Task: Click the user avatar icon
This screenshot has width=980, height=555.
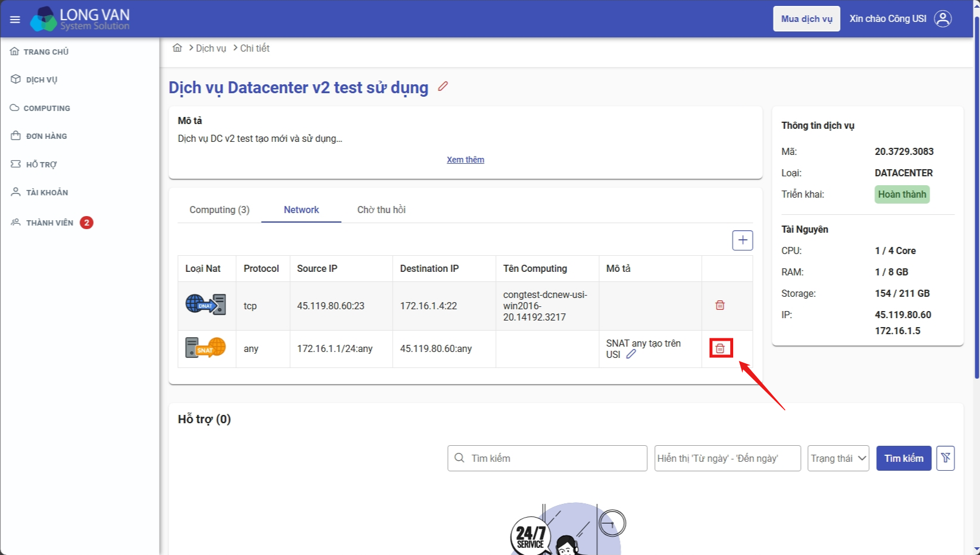Action: 943,19
